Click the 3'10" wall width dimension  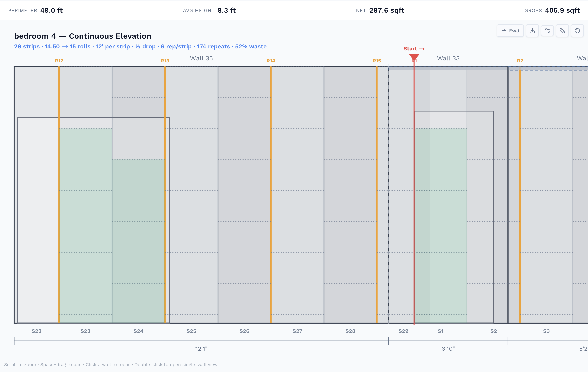[448, 349]
